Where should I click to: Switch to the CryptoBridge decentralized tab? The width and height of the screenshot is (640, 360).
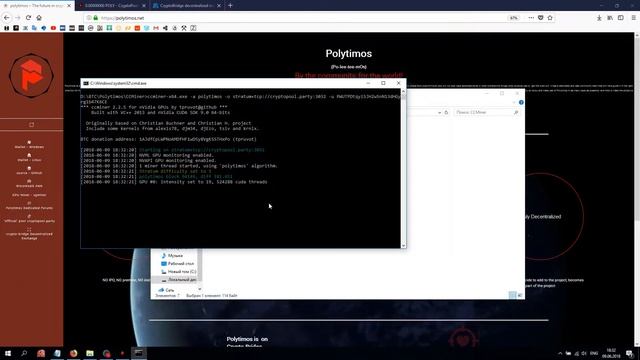click(x=187, y=6)
